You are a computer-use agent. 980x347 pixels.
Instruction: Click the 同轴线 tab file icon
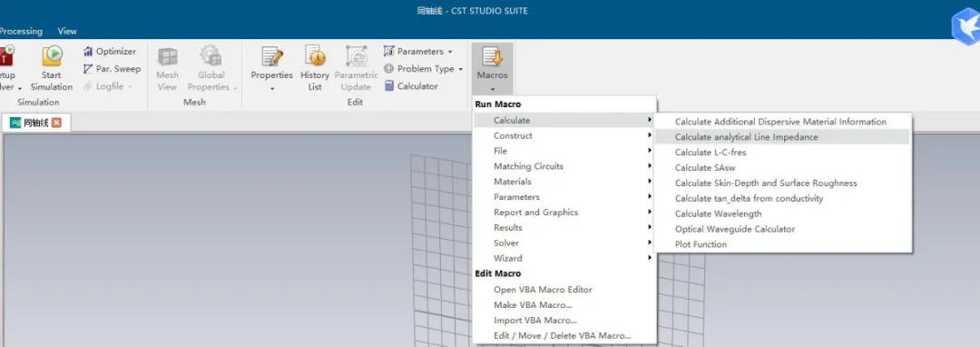click(x=15, y=124)
